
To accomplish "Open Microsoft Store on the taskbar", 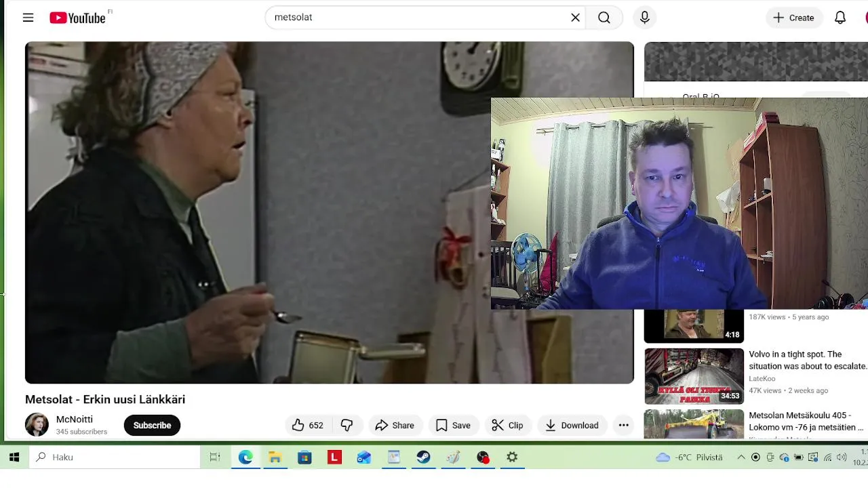I will [304, 457].
